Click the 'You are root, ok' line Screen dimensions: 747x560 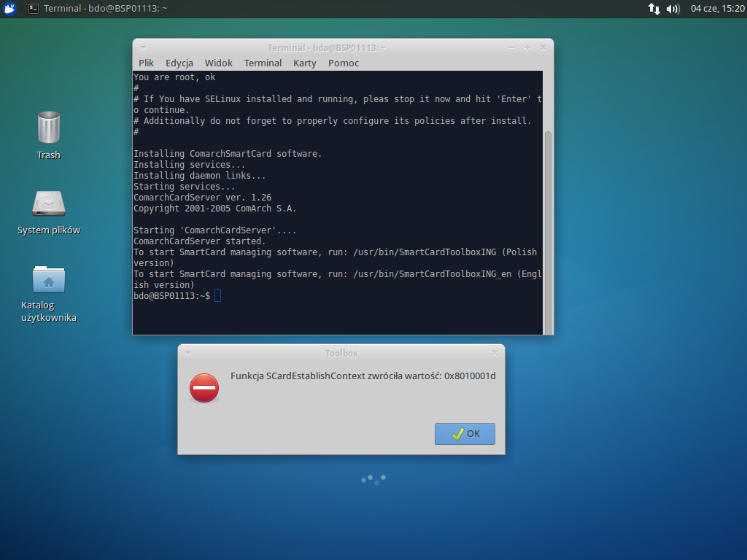tap(174, 77)
